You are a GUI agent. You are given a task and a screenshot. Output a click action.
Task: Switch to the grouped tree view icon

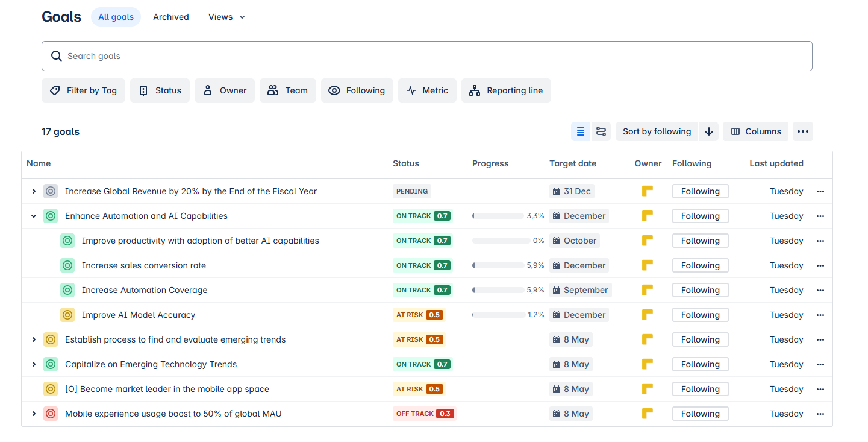click(601, 131)
